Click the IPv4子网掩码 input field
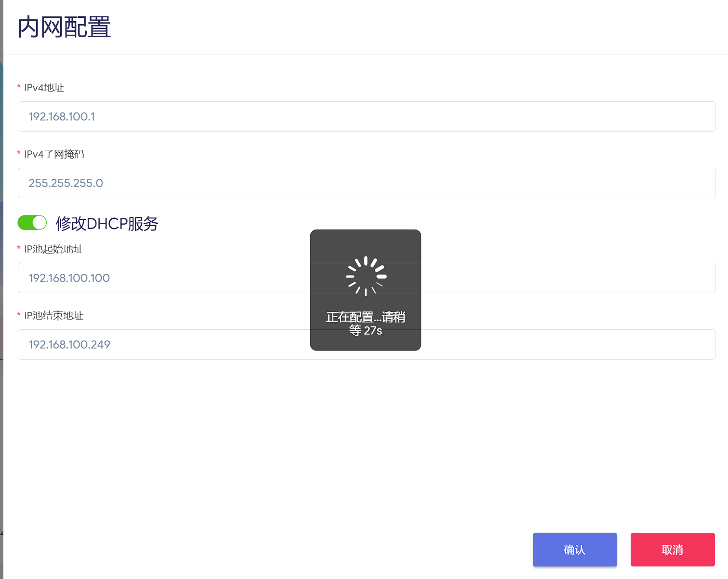Viewport: 728px width, 579px height. (x=367, y=183)
